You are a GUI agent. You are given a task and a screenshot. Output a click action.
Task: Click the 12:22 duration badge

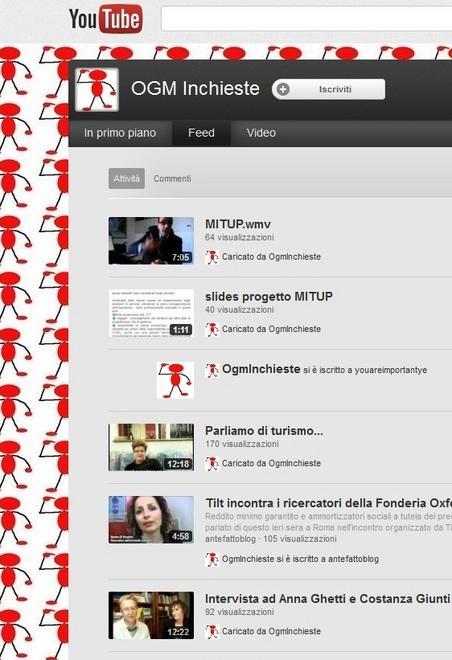point(178,632)
